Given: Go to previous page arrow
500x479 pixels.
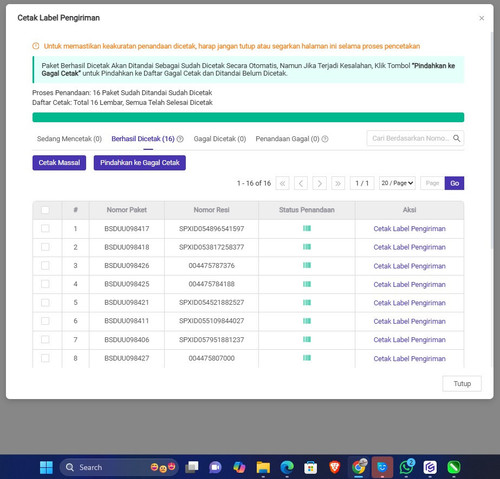Looking at the screenshot, I should 301,183.
